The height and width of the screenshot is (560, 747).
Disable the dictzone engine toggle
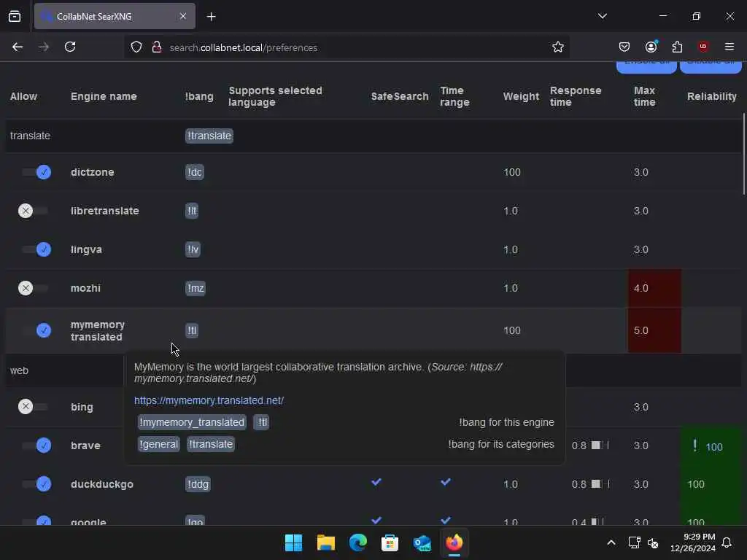coord(37,172)
